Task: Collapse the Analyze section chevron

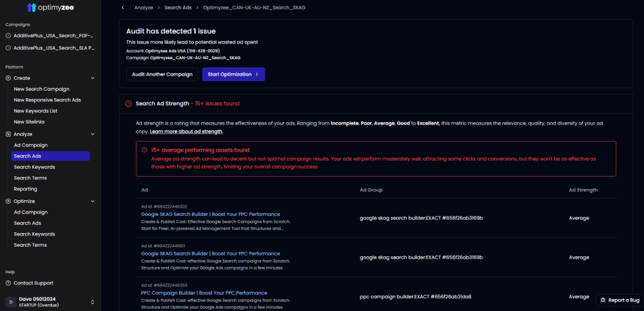Action: [x=92, y=134]
